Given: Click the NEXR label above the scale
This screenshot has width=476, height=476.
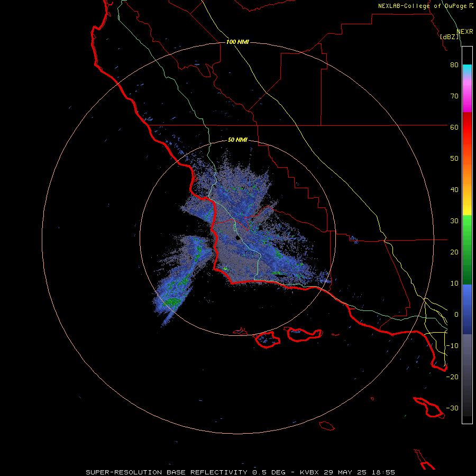Looking at the screenshot, I should click(464, 32).
